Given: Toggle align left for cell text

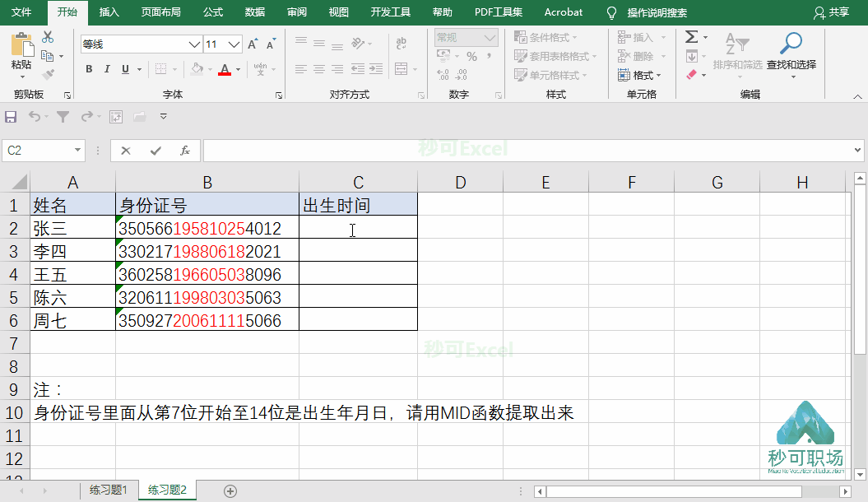Looking at the screenshot, I should point(301,69).
